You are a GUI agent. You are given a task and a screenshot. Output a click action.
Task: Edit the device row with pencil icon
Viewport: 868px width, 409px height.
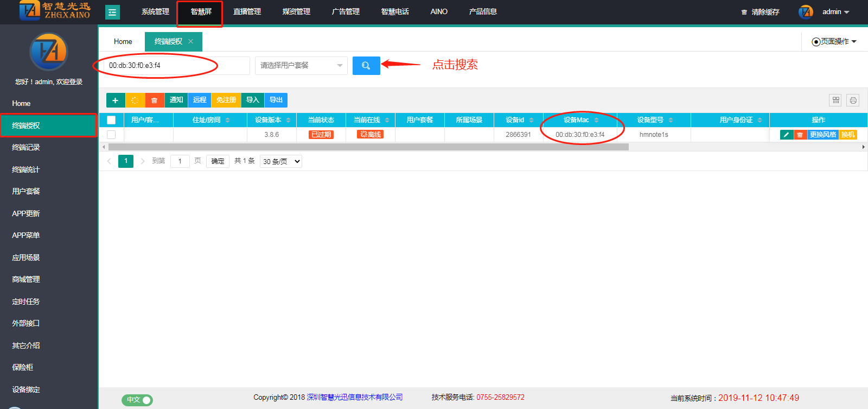[x=786, y=135]
